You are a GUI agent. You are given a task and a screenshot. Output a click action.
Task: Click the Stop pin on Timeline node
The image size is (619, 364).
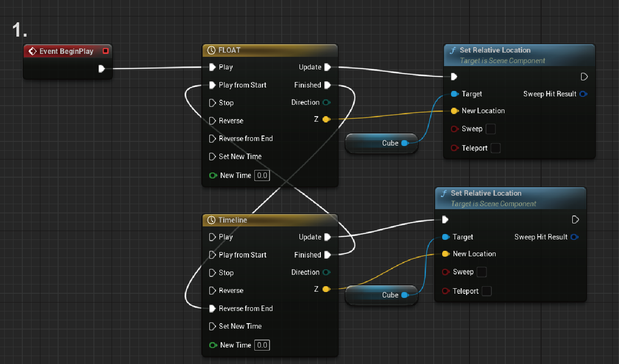(213, 273)
